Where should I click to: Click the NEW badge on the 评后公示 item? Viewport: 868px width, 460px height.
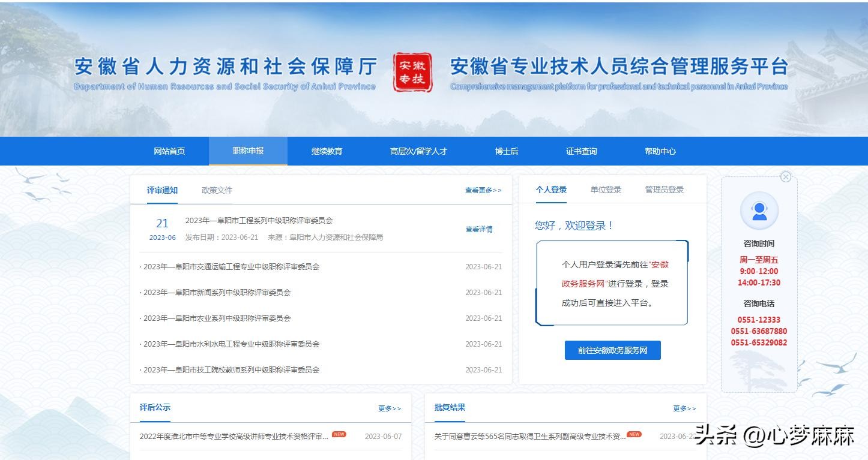coord(338,433)
